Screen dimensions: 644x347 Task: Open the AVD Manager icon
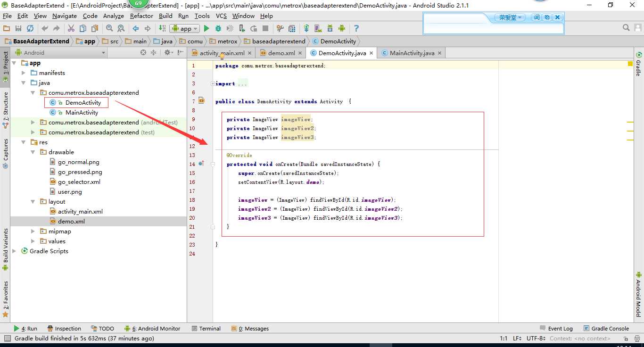coord(318,28)
